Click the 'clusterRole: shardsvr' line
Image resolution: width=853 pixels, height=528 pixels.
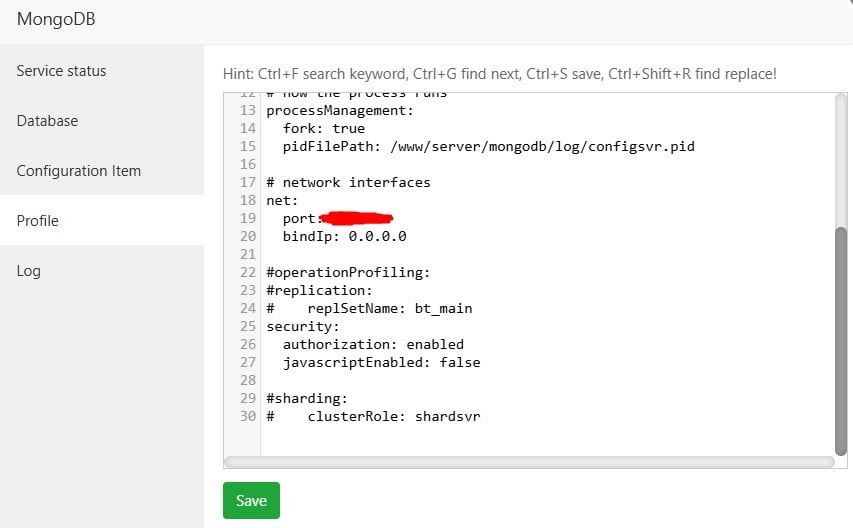coord(373,416)
